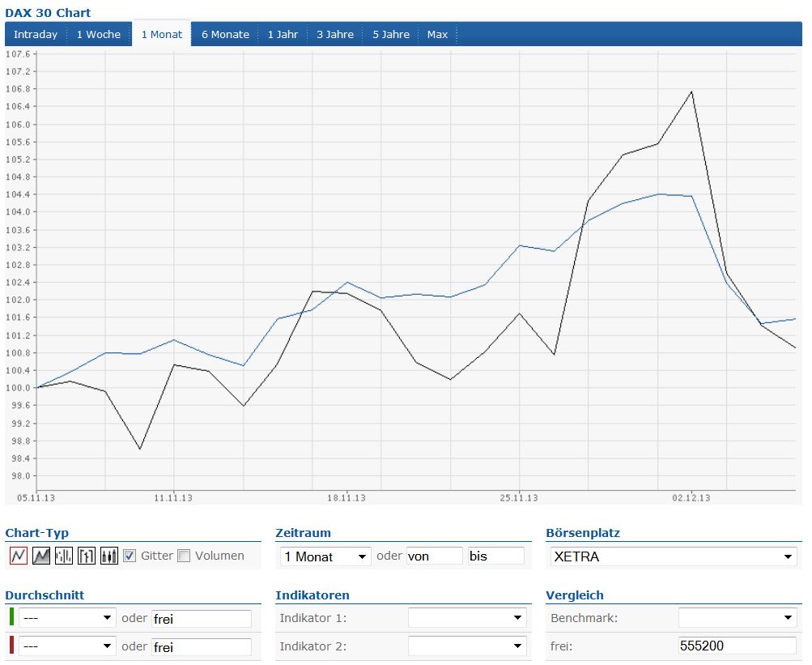Open the green Durchschnitt dropdown
This screenshot has width=812, height=665.
point(67,617)
